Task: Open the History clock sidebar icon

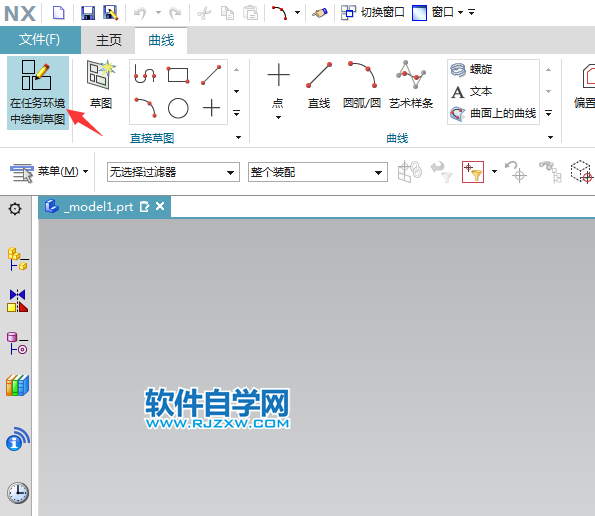Action: [17, 493]
